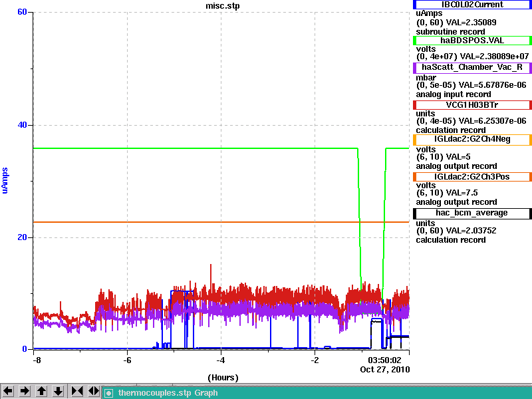The image size is (532, 399).
Task: Click the 20 y-axis tick label
Action: (x=22, y=237)
